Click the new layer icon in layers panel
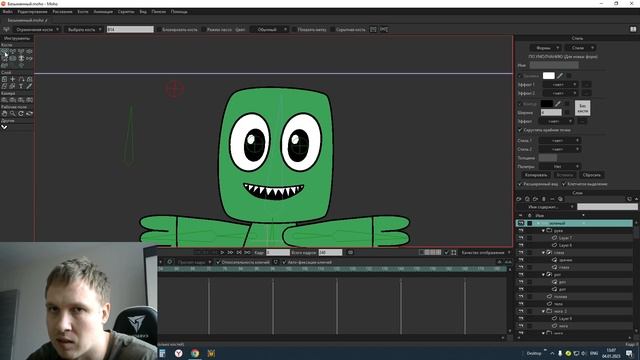Screen dimensions: 640x360 point(519,199)
